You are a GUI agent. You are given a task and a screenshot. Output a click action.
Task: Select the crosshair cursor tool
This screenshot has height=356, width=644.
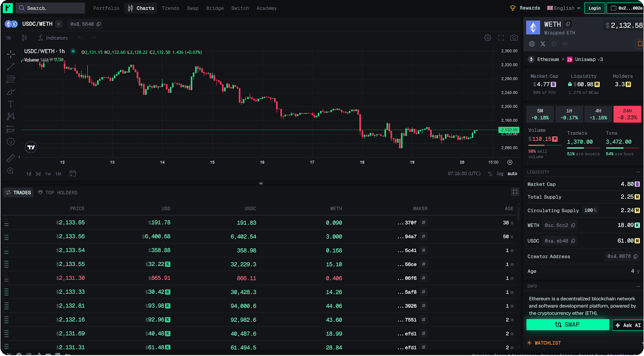[10, 54]
